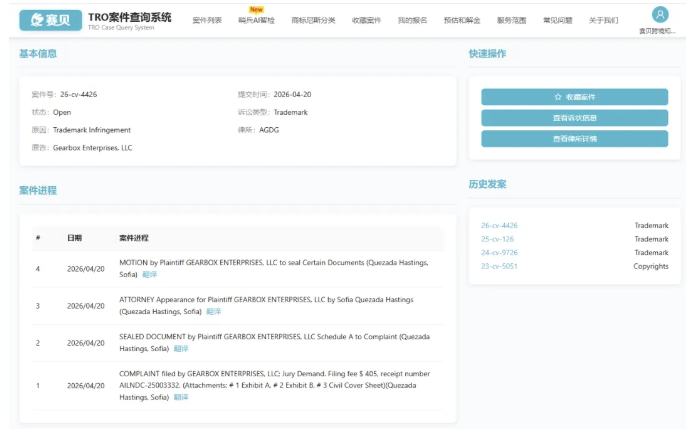
Task: Click 翻译 link for entry 3 ATTORNEY Appearance
Action: [214, 312]
